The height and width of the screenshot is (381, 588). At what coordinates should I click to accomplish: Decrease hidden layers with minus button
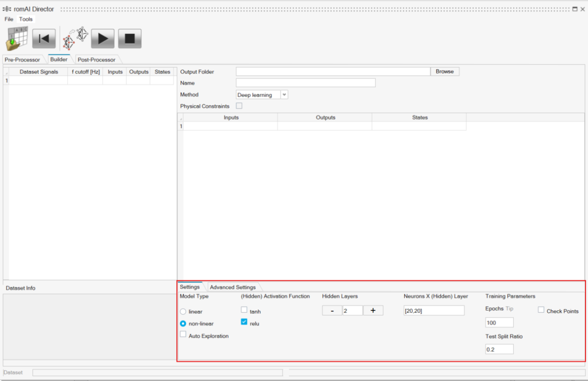click(332, 310)
